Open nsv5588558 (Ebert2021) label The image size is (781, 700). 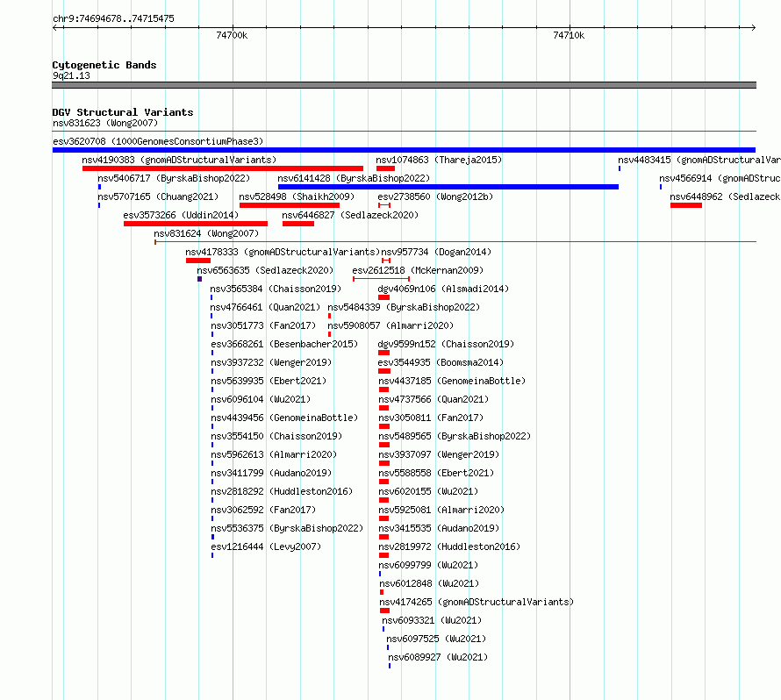pyautogui.click(x=436, y=473)
